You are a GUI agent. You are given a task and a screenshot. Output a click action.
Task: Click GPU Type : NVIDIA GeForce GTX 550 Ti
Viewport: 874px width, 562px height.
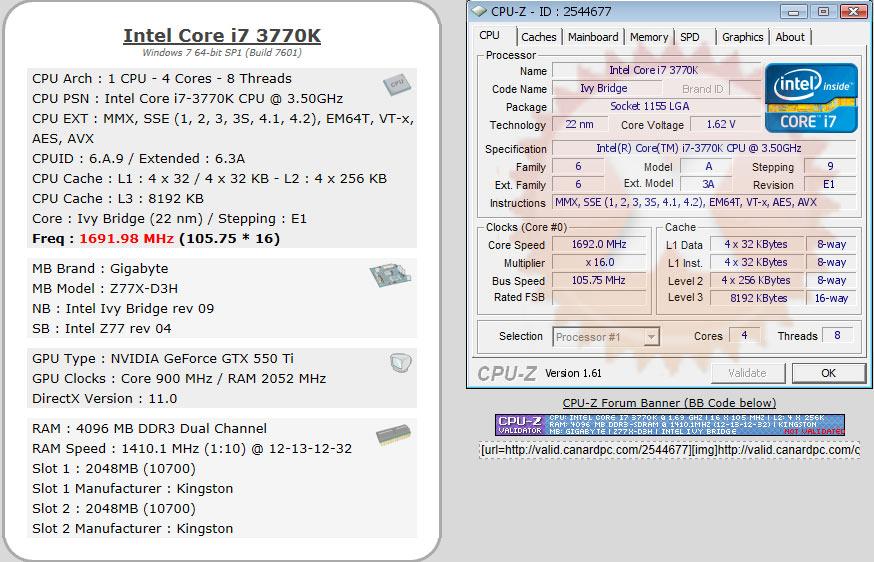click(163, 358)
